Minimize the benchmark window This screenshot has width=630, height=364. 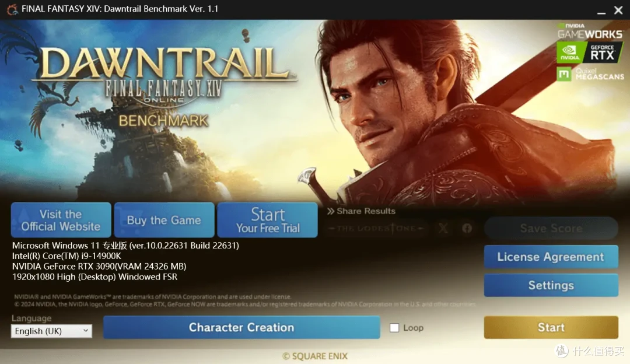601,10
